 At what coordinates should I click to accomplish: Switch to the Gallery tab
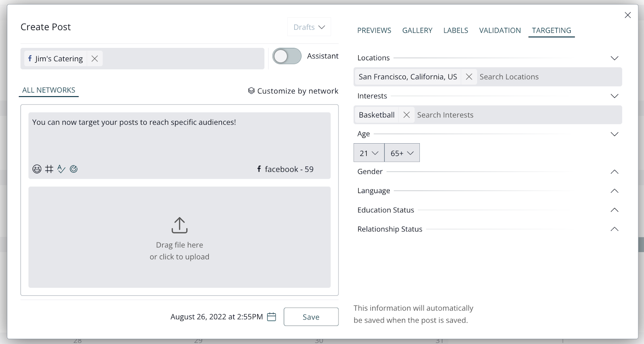417,31
